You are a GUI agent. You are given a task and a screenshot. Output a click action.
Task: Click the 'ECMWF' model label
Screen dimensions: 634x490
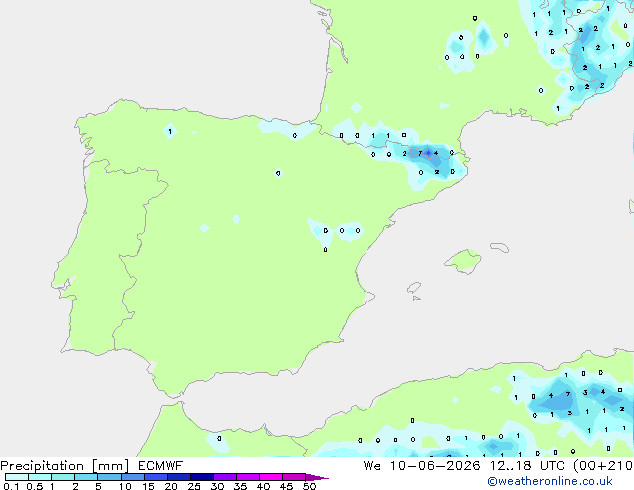[161, 466]
